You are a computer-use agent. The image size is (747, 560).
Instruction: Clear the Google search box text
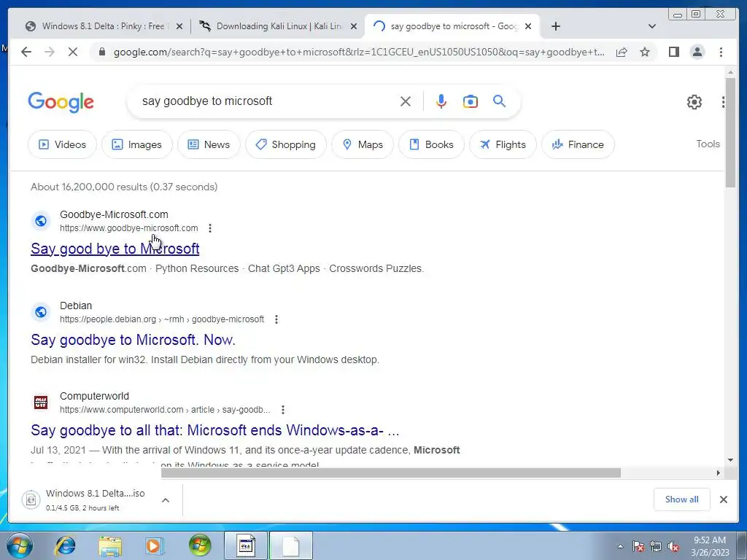pos(406,101)
